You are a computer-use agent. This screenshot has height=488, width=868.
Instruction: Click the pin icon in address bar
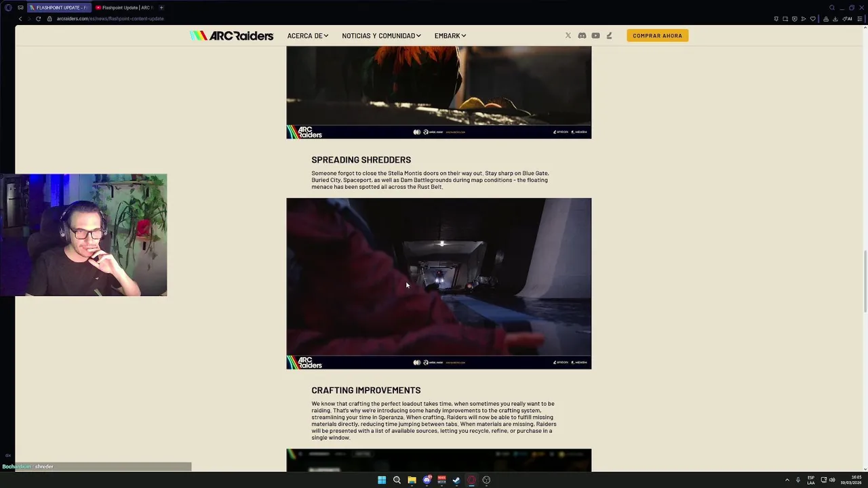pyautogui.click(x=776, y=18)
